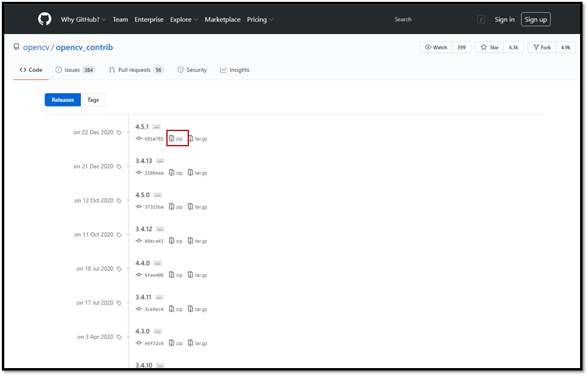Click the tar.gz file icon for release 4.5.1
Image resolution: width=588 pixels, height=376 pixels.
(x=191, y=139)
